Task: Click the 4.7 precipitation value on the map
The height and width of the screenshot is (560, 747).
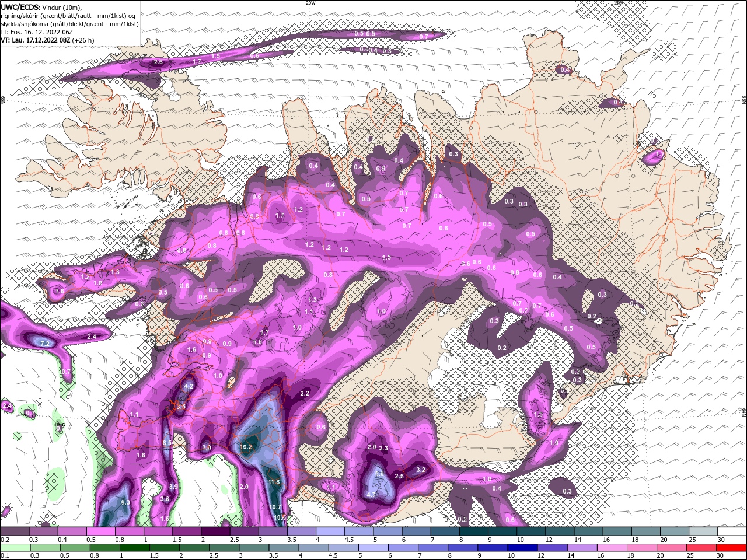Action: click(x=371, y=495)
